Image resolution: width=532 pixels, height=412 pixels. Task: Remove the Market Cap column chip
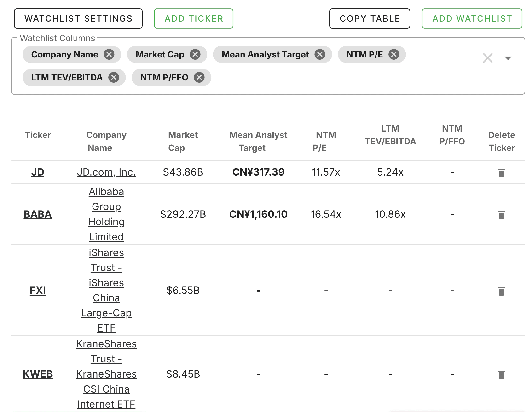(195, 54)
